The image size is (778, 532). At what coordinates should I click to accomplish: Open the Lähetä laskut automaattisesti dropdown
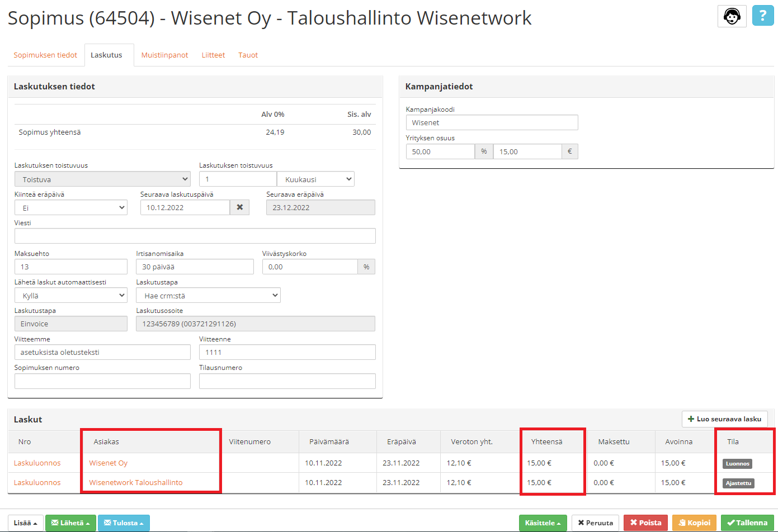[x=71, y=295]
